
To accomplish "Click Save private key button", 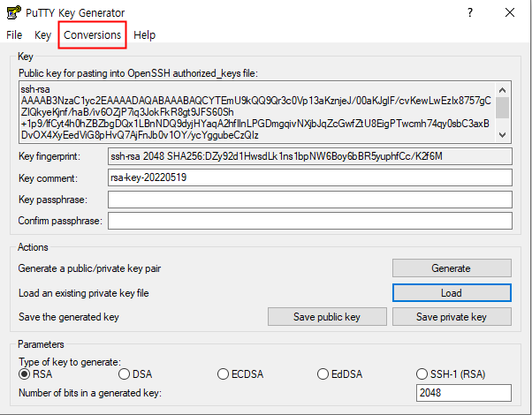I will click(x=452, y=317).
